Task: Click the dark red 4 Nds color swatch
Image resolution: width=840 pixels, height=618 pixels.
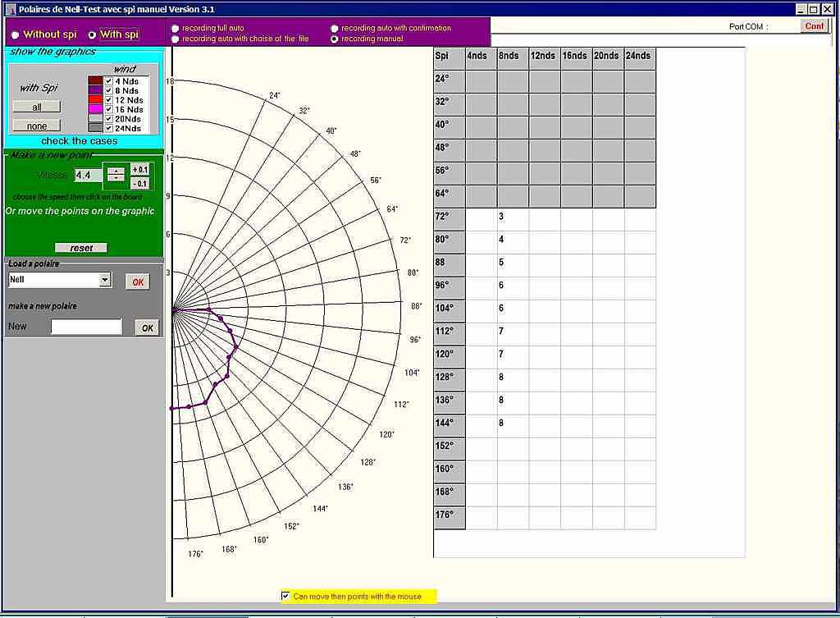Action: tap(95, 81)
